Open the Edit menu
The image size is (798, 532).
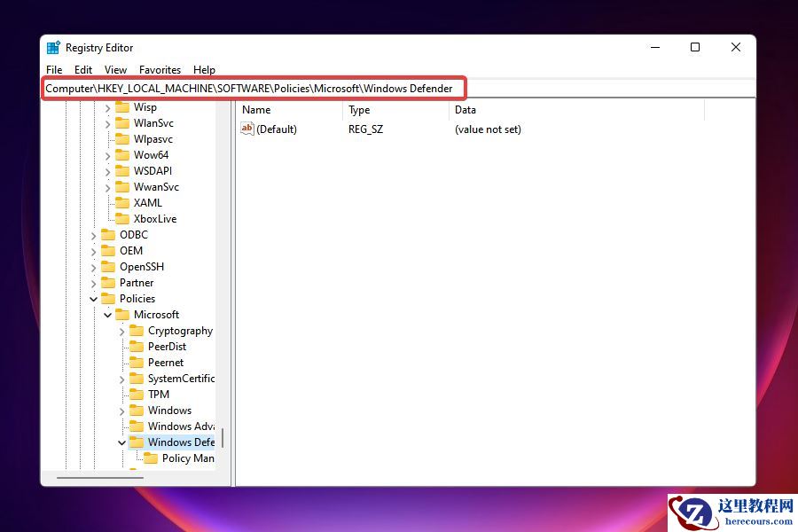click(82, 69)
